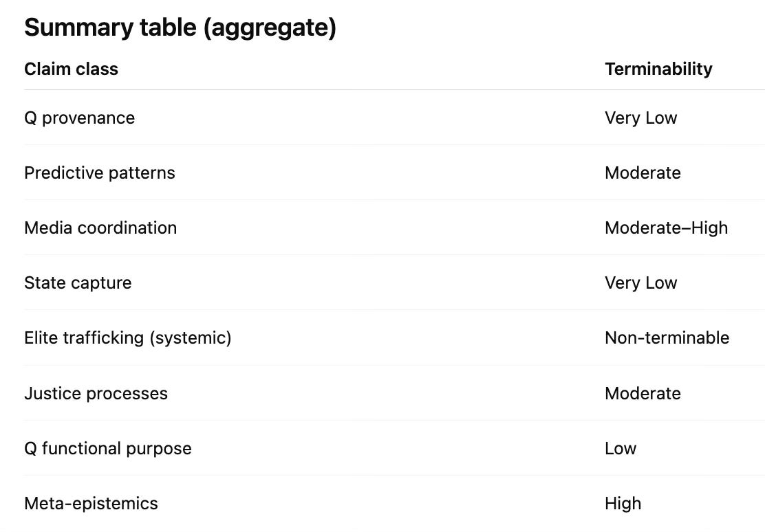Click the 'Claim class' column header
765x532 pixels.
click(71, 69)
